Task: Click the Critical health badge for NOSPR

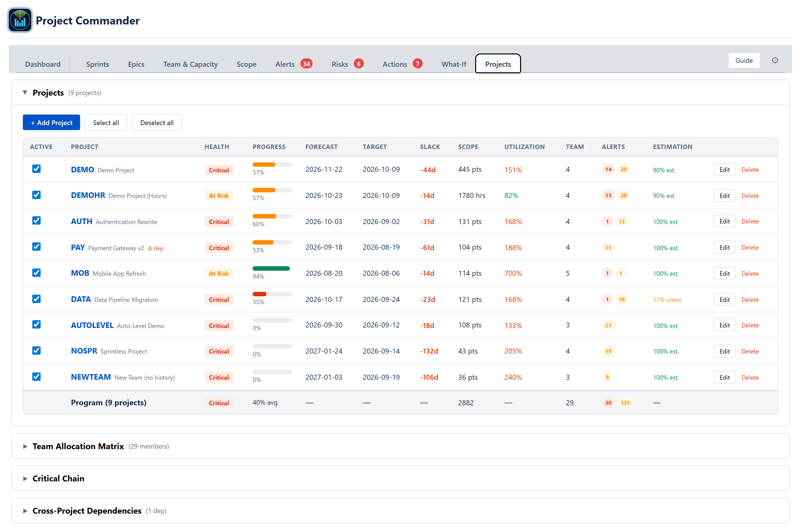Action: (x=219, y=351)
